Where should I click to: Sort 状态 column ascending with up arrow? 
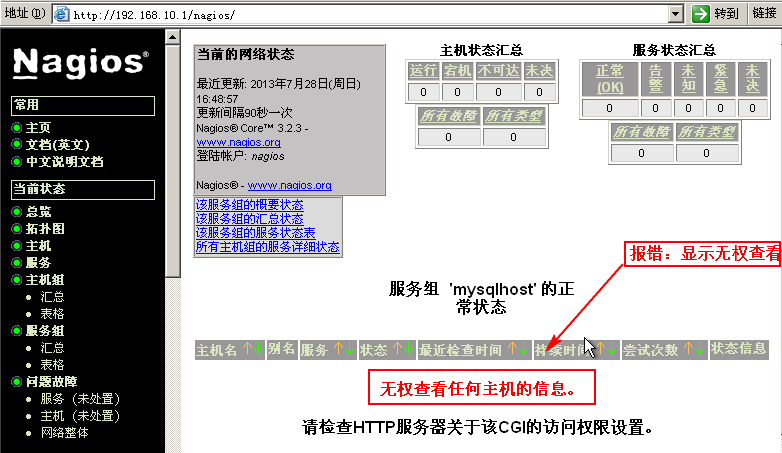(397, 348)
